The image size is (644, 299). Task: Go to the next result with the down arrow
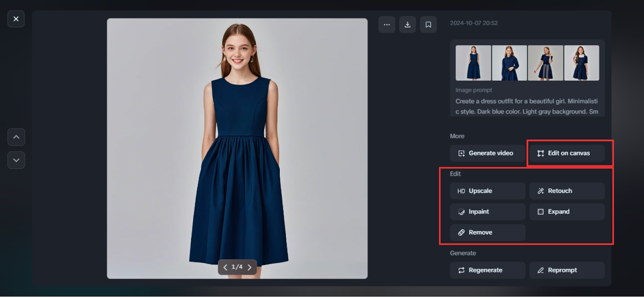[16, 160]
